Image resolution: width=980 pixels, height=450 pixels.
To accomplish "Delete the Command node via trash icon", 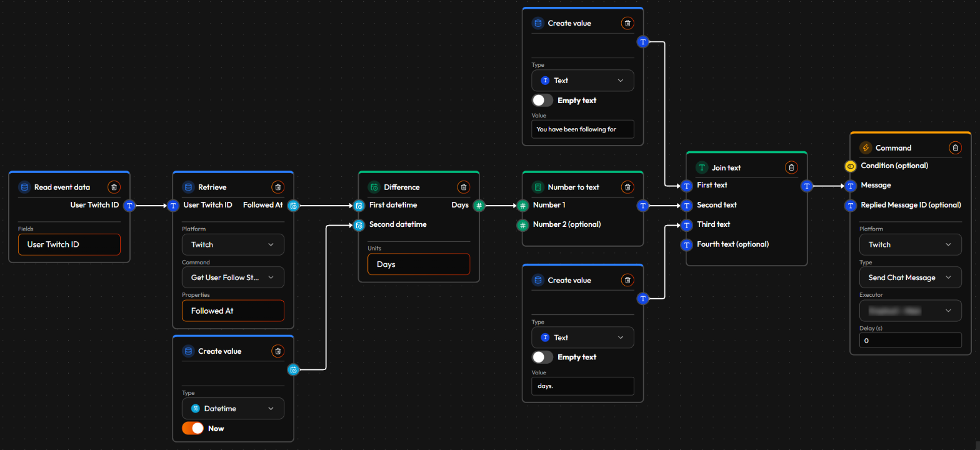I will coord(955,148).
